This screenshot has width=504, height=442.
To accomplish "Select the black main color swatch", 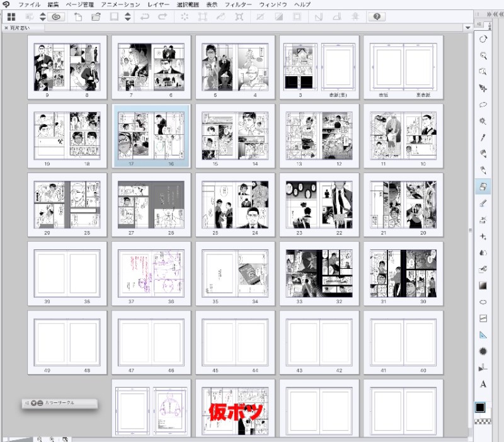I will tap(480, 407).
